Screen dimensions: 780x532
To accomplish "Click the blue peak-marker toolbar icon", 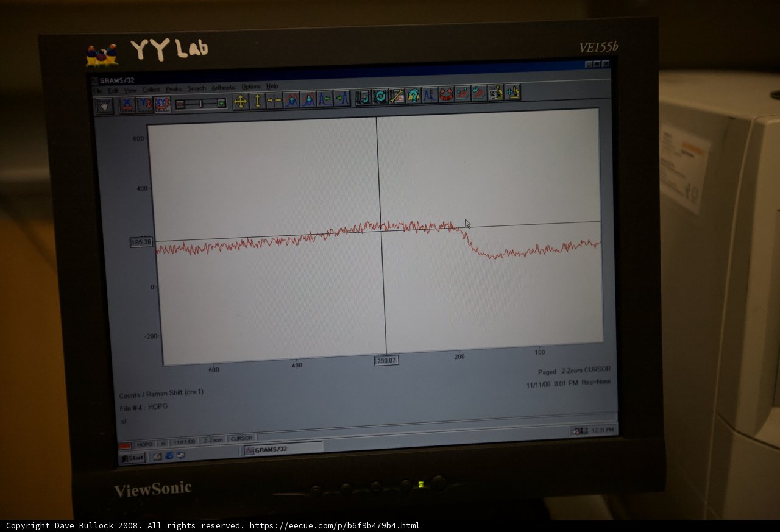I will [430, 94].
